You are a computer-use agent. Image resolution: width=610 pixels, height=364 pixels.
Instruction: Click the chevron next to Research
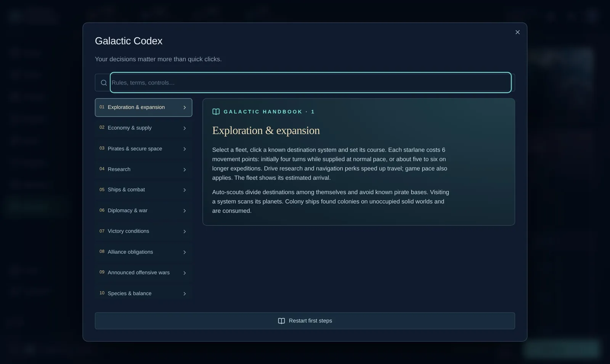tap(185, 170)
